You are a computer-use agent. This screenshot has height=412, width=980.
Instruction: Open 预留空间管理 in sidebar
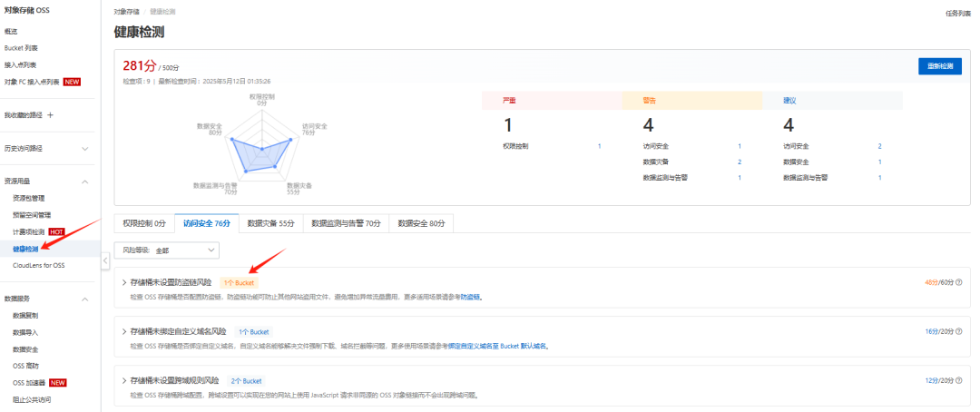click(32, 215)
